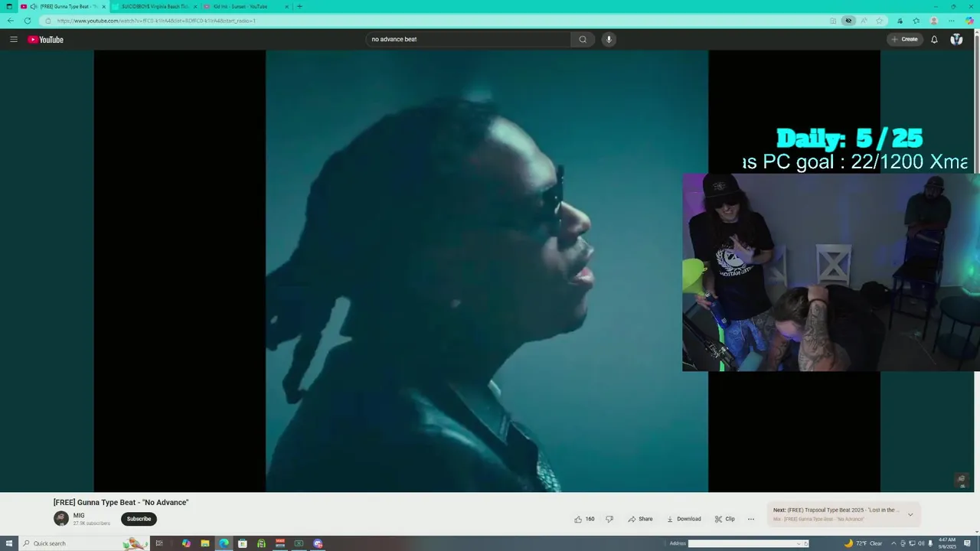
Task: Open read aloud icon in address bar
Action: click(864, 21)
